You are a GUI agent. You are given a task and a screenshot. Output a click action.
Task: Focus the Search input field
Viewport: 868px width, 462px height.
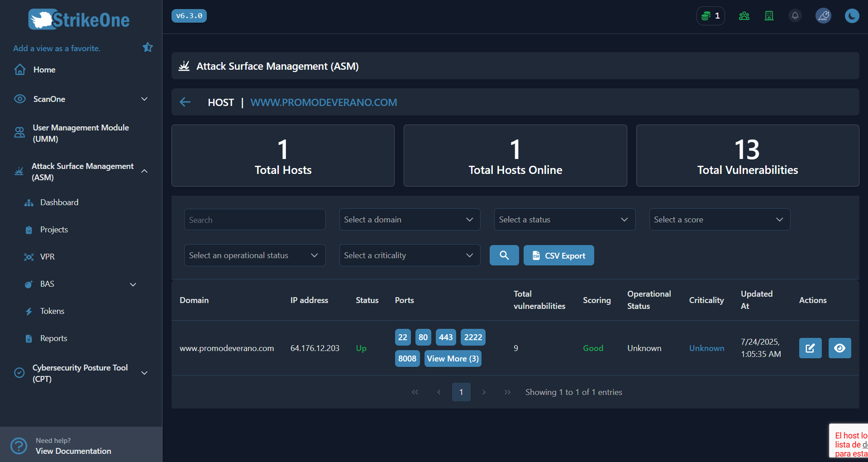pyautogui.click(x=255, y=220)
